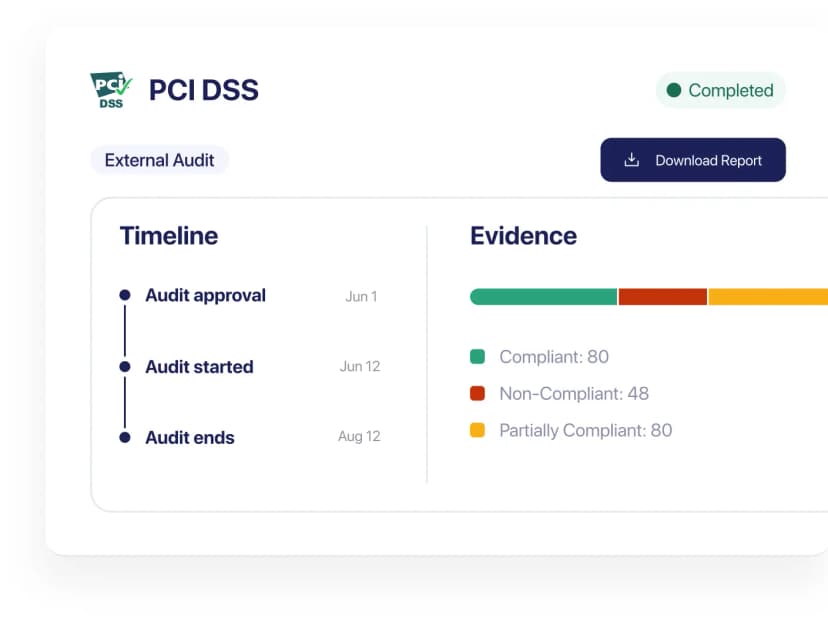Click the PCI DSS title text
Image resolution: width=828 pixels, height=621 pixels.
pos(204,90)
